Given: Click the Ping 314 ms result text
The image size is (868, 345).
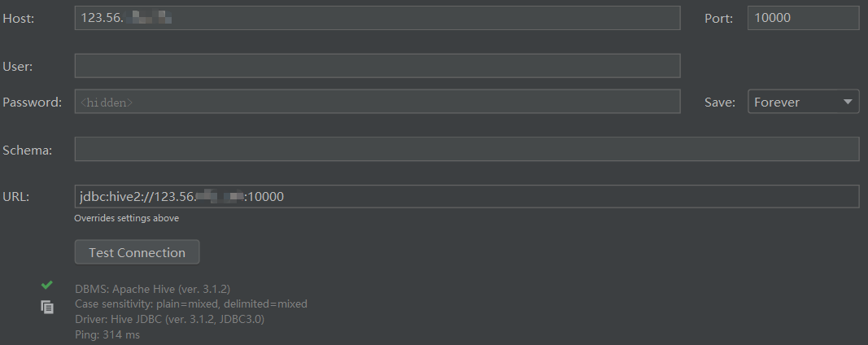Looking at the screenshot, I should pos(107,334).
